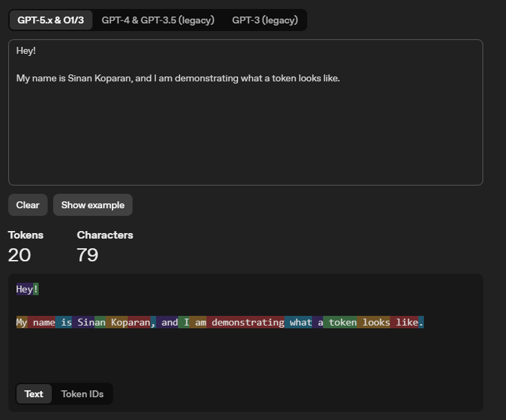Click inside the text input box's empty area
Screen dimensions: 506x420
tap(245, 138)
